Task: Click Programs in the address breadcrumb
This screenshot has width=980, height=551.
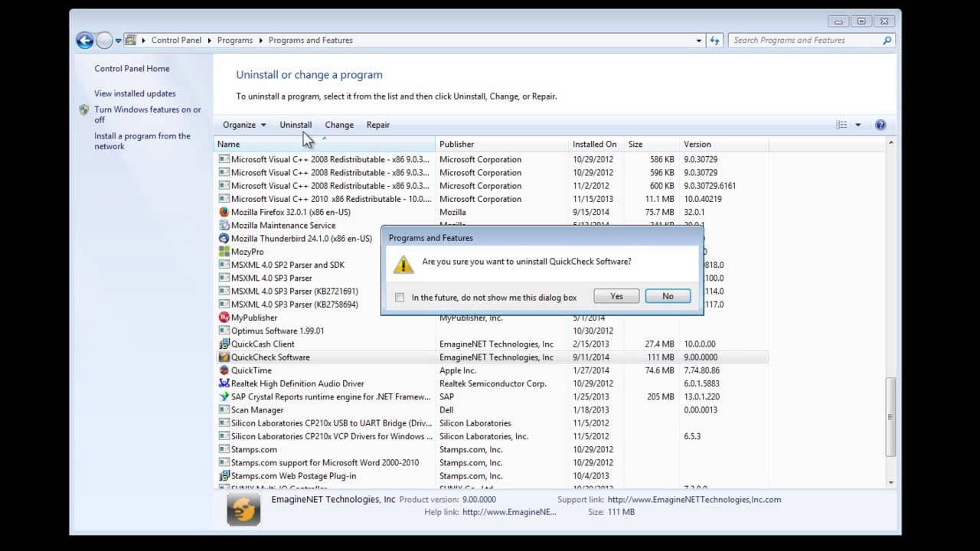Action: (x=234, y=41)
